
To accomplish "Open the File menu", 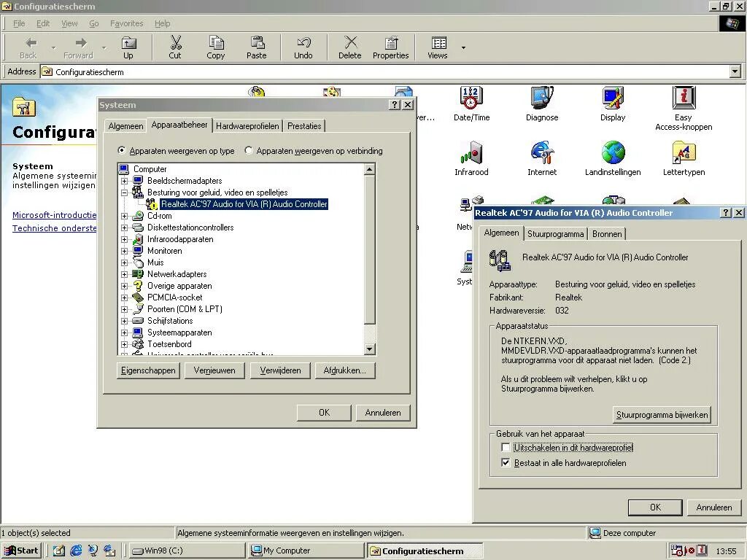I will tap(19, 23).
